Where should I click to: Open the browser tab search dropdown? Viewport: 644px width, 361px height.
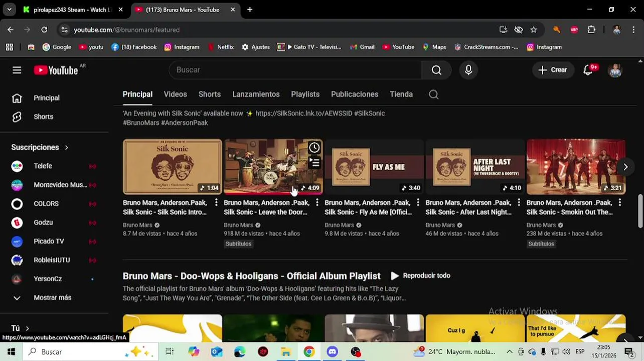9,10
